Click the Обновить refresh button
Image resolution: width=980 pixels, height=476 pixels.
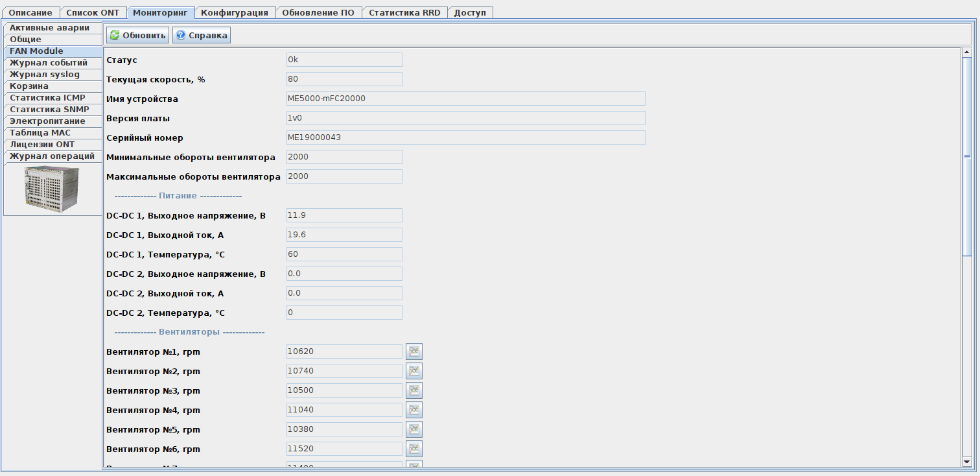pyautogui.click(x=138, y=35)
